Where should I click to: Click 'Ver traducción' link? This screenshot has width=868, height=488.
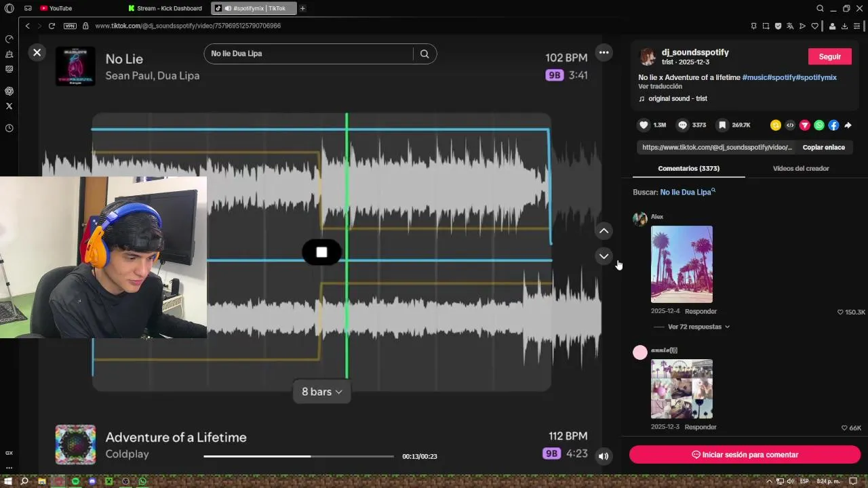[660, 87]
